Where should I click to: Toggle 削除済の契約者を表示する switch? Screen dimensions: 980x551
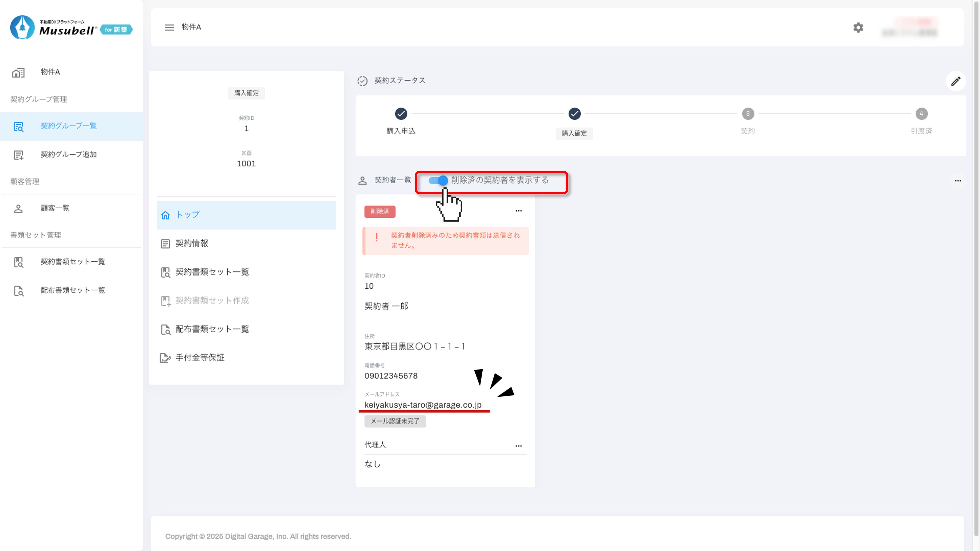(x=438, y=180)
